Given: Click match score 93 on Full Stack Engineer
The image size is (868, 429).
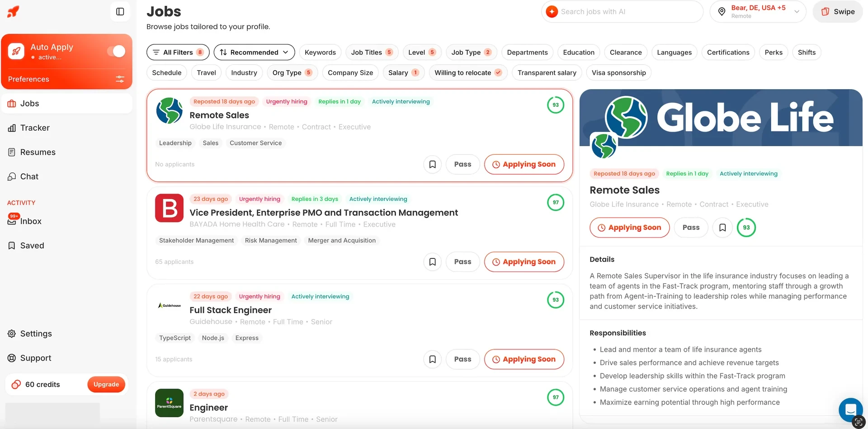Looking at the screenshot, I should click(x=556, y=300).
